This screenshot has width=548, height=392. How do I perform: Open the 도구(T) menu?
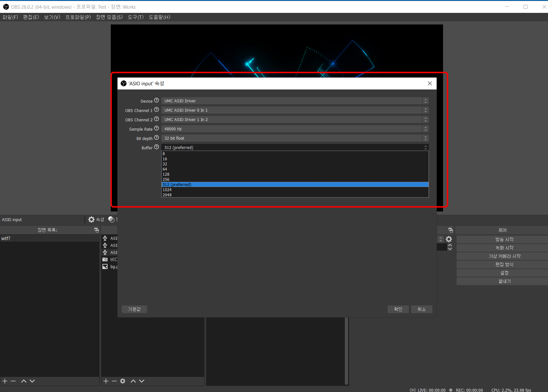point(136,17)
